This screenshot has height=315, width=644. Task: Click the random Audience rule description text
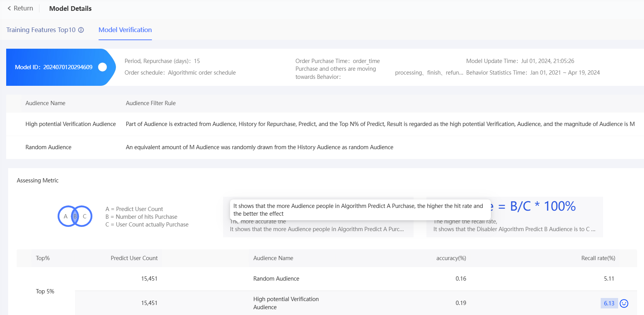259,147
